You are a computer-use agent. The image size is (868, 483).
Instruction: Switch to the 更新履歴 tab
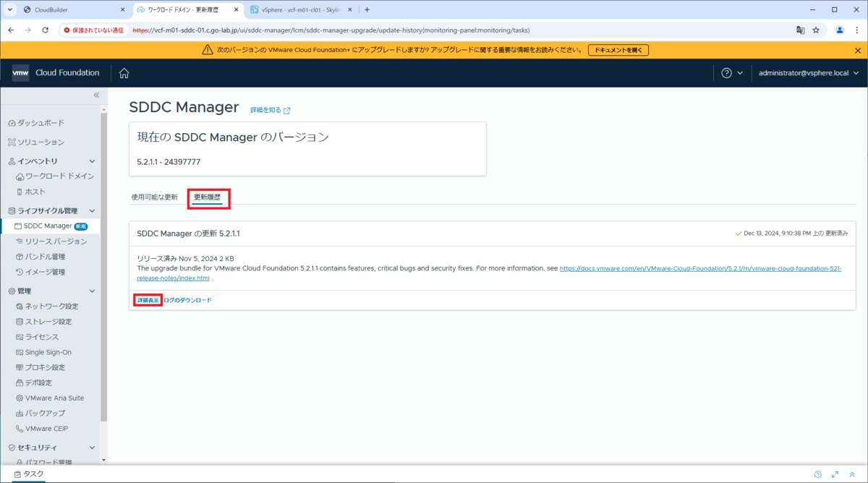coord(208,197)
